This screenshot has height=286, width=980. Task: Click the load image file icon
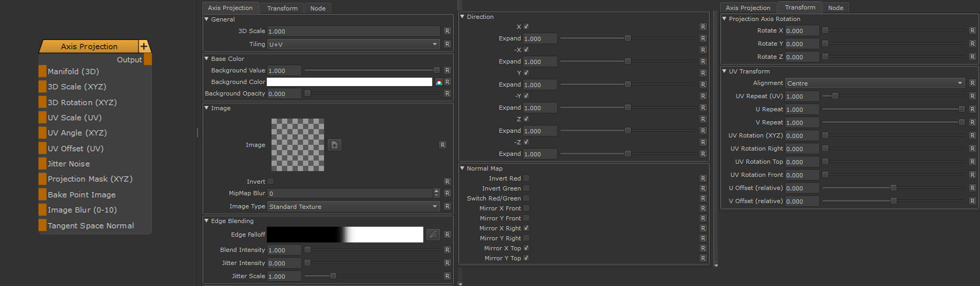point(335,145)
